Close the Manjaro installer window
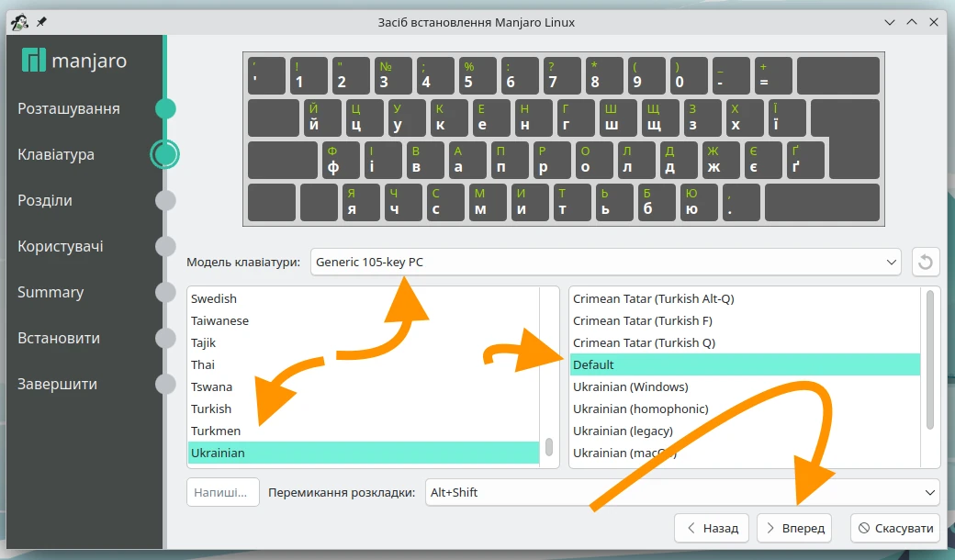Viewport: 955px width, 560px height. click(x=934, y=22)
